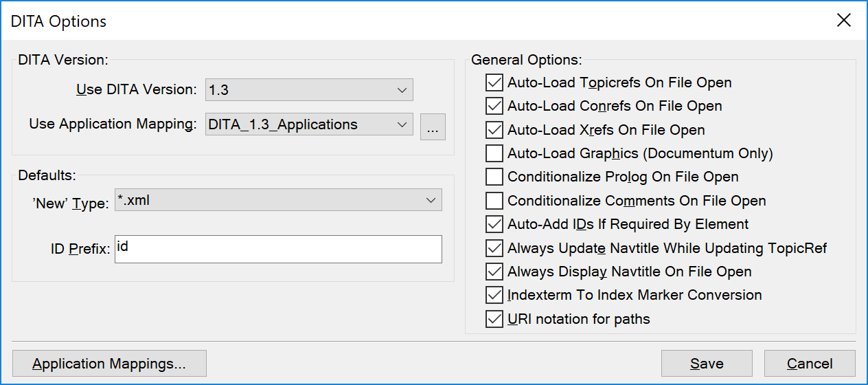
Task: Open the Use DITA Version dropdown
Action: 309,89
